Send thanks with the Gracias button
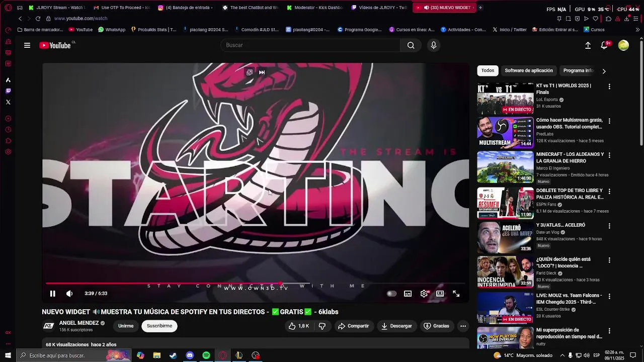 coord(436,326)
